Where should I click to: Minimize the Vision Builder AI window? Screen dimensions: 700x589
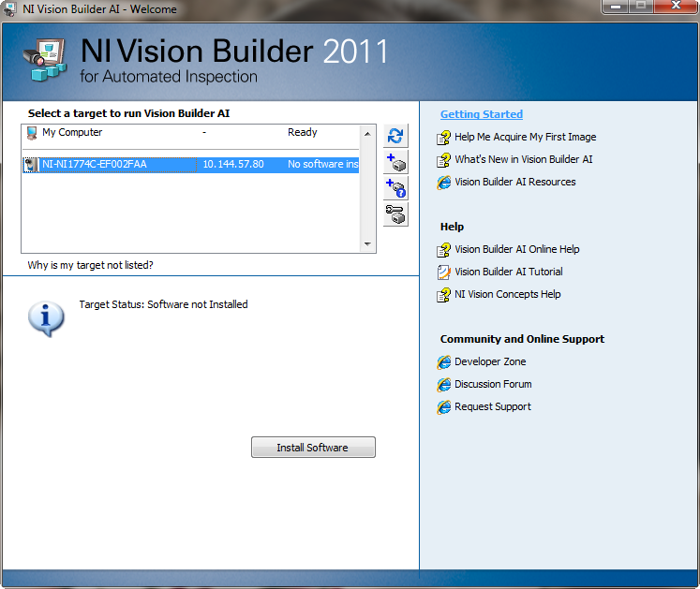[x=616, y=7]
